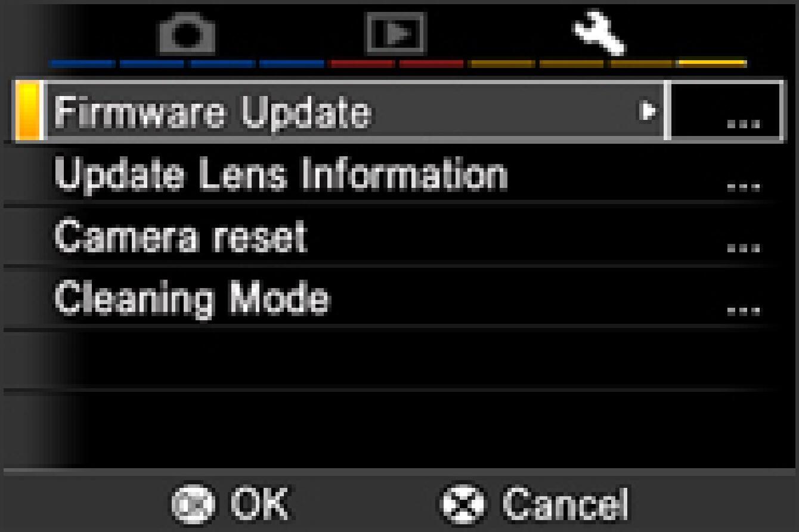This screenshot has width=799, height=532.
Task: Open the Cleaning Mode ellipsis
Action: [x=744, y=309]
